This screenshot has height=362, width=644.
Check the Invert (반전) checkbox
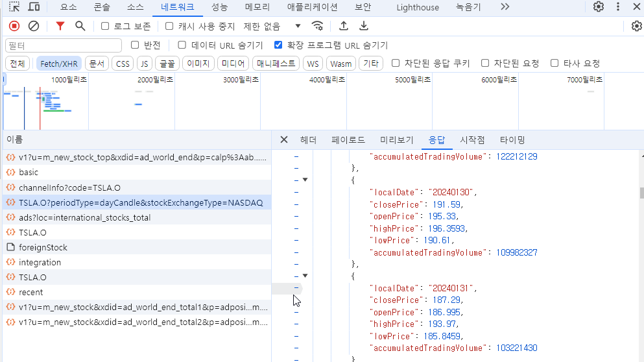tap(135, 45)
